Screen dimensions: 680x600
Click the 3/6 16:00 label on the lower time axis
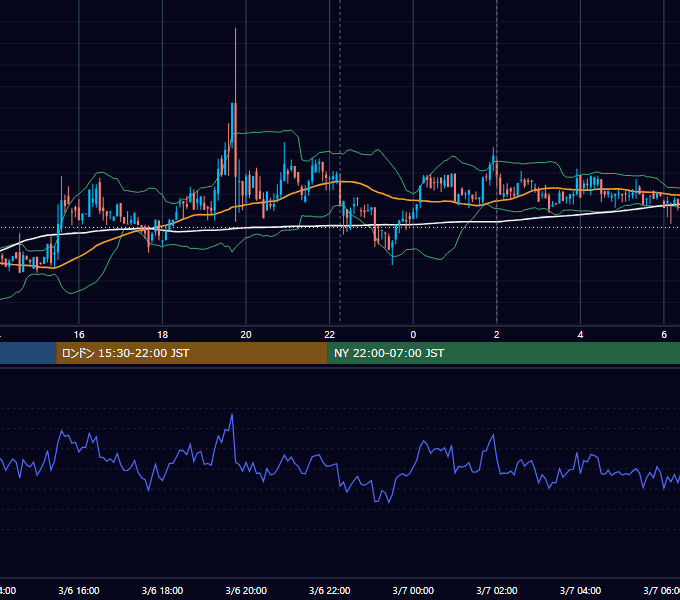click(x=79, y=590)
